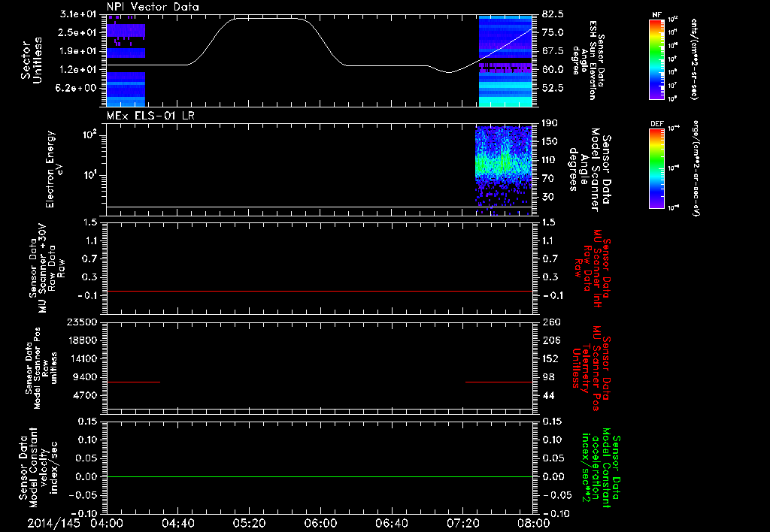770x532 pixels.
Task: Click the "Electron Energy eV" axis label
Action: pos(53,169)
